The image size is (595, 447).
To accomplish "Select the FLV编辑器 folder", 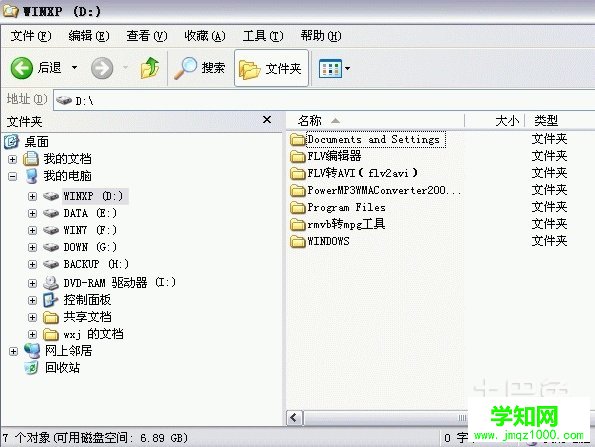I will [334, 156].
